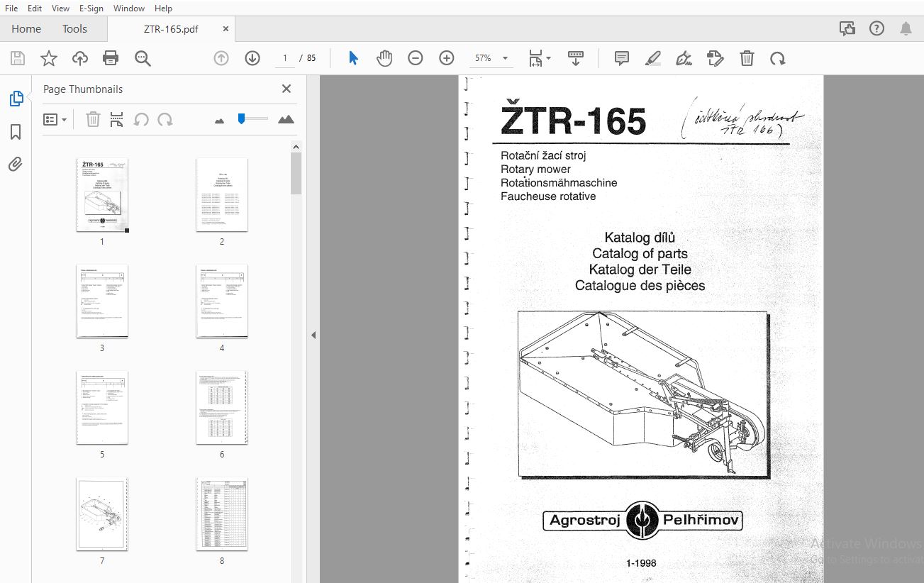Rotate thumbnail page clockwise
This screenshot has width=924, height=583.
(165, 120)
